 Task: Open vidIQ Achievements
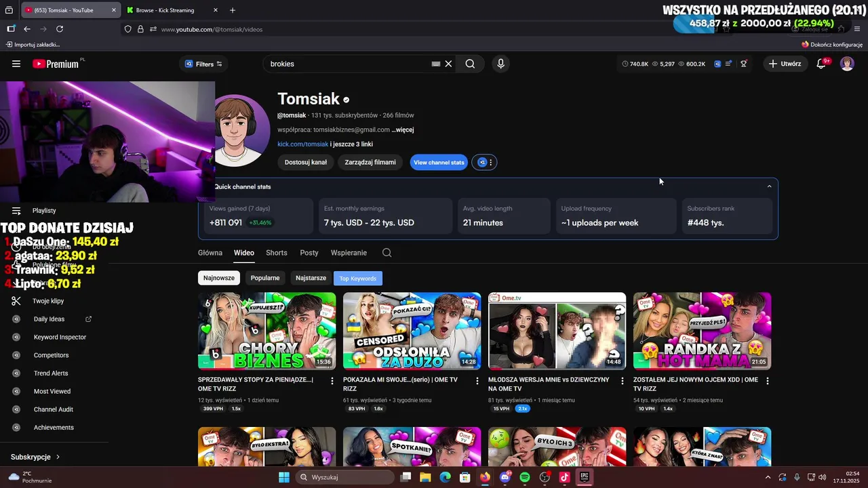(54, 428)
